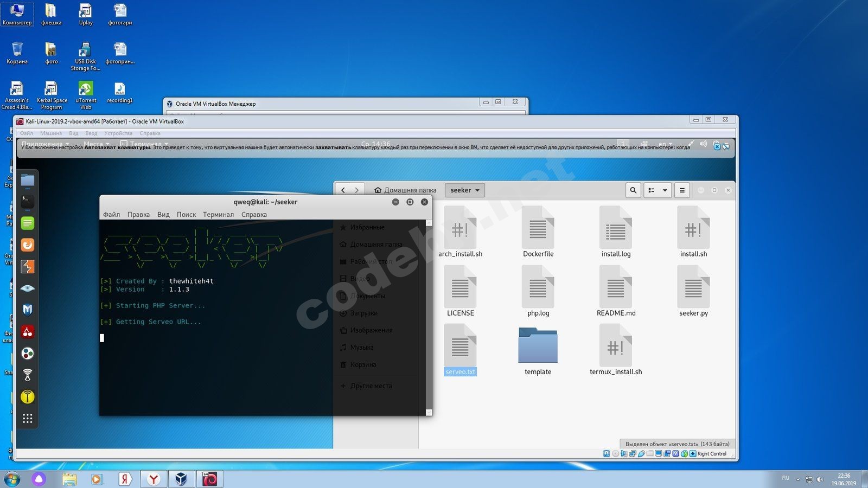
Task: Open file manager view options dropdown arrow
Action: [665, 190]
